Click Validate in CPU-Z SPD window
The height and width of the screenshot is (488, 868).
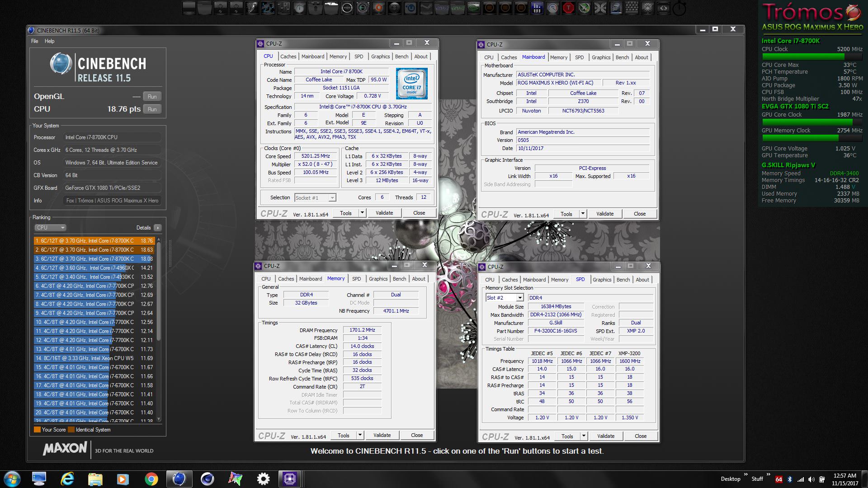606,436
